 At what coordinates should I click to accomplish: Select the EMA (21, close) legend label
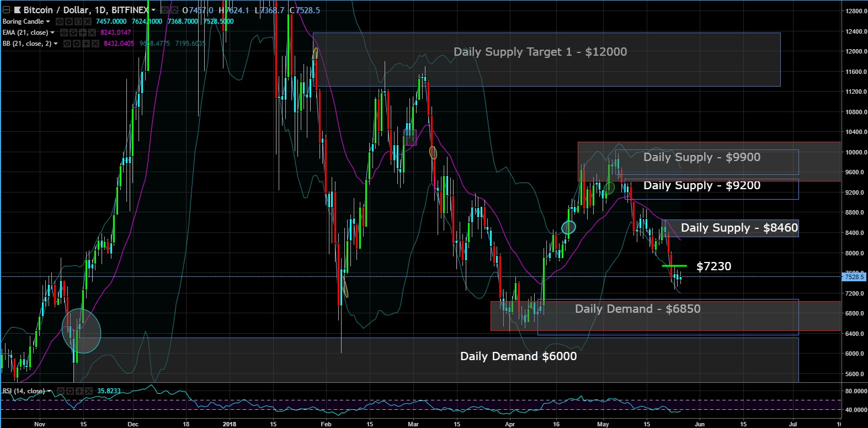pyautogui.click(x=25, y=33)
